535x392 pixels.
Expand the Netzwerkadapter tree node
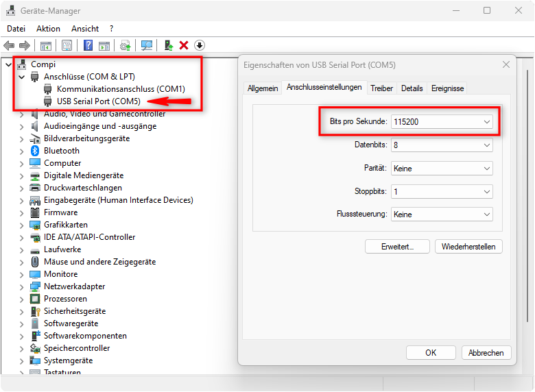click(x=22, y=286)
